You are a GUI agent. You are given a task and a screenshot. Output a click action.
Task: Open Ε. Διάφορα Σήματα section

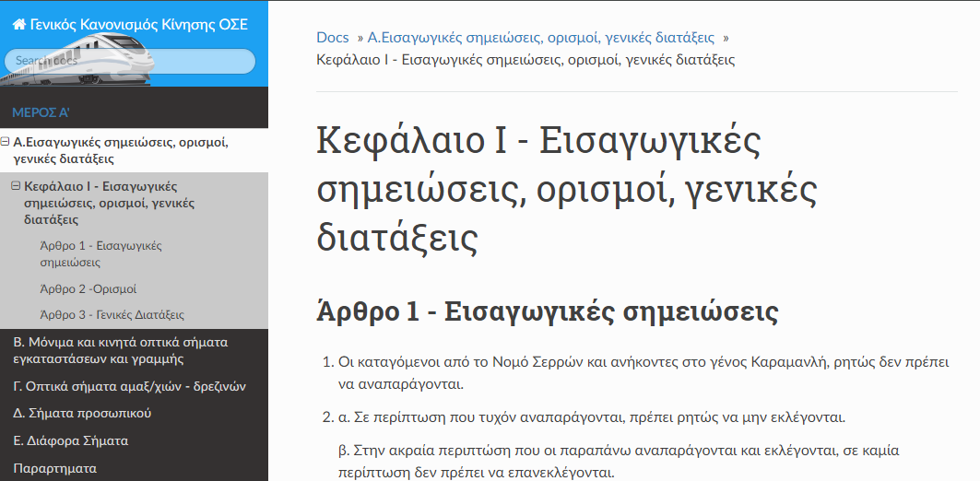70,440
